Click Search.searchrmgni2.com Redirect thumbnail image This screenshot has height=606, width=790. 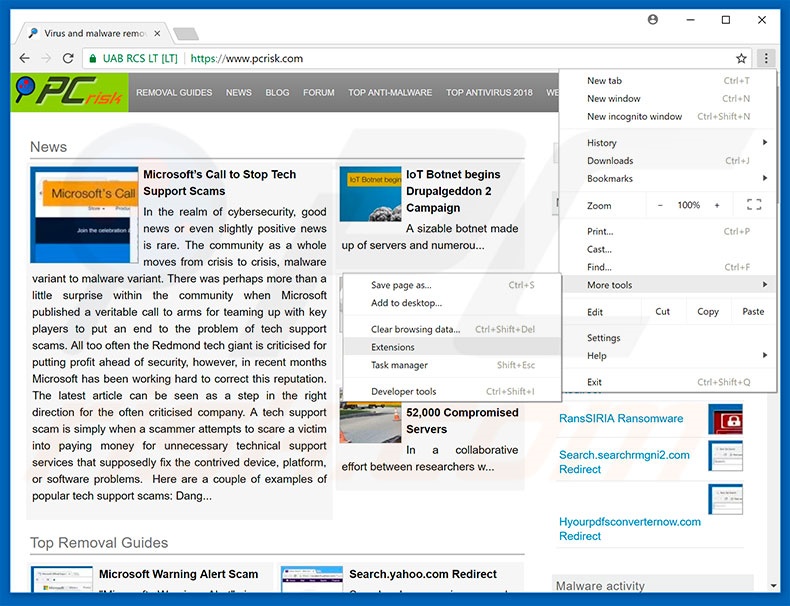(726, 456)
